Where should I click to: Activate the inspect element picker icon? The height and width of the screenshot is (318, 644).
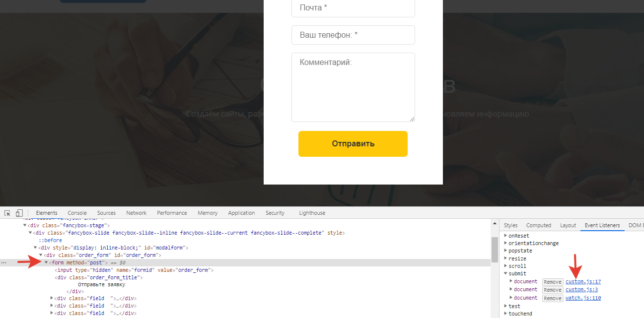[7, 213]
